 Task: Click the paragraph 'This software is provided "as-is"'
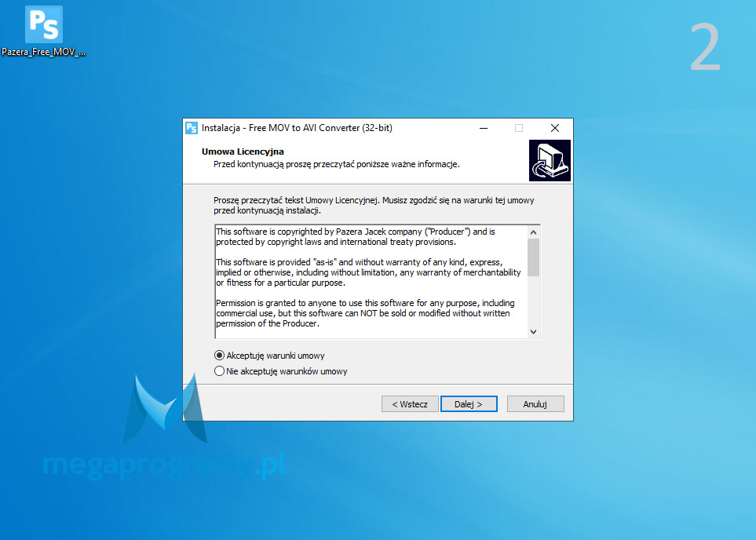tap(368, 272)
